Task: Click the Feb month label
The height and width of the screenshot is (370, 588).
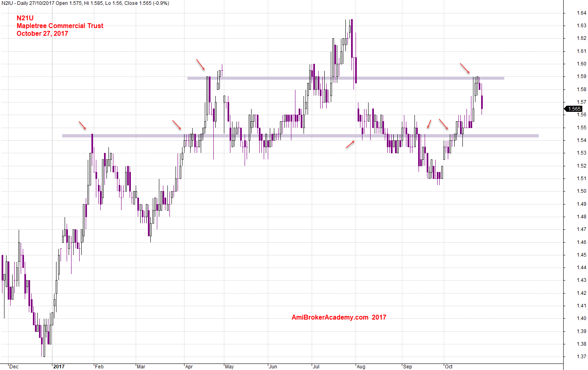Action: click(99, 367)
